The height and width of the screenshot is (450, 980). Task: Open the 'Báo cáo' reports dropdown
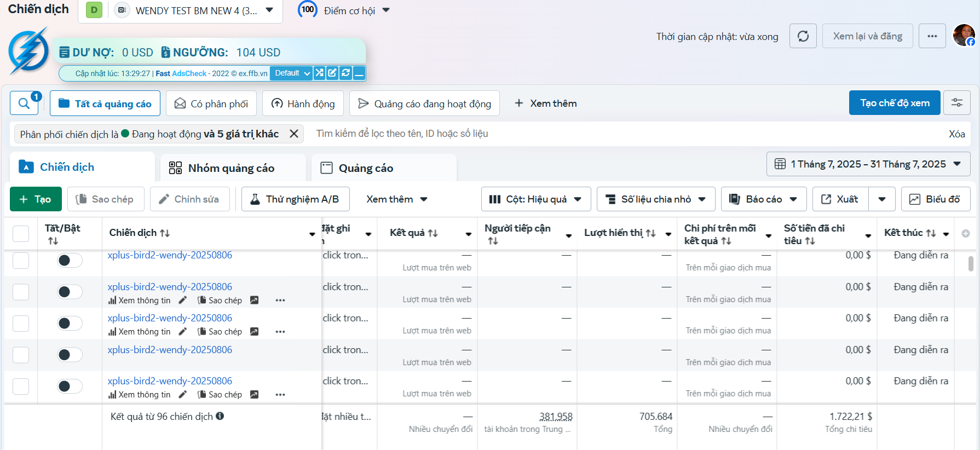(x=764, y=199)
